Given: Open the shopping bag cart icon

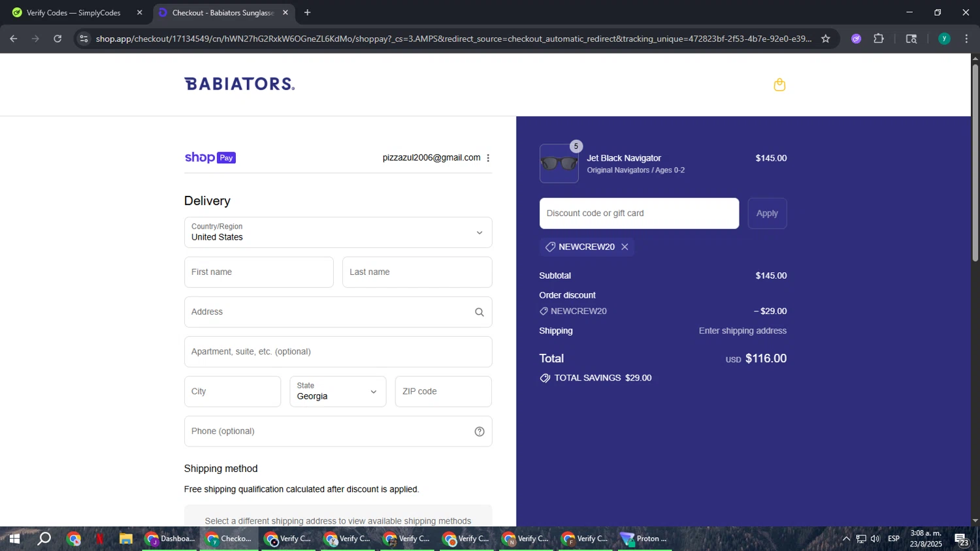Looking at the screenshot, I should [x=779, y=84].
